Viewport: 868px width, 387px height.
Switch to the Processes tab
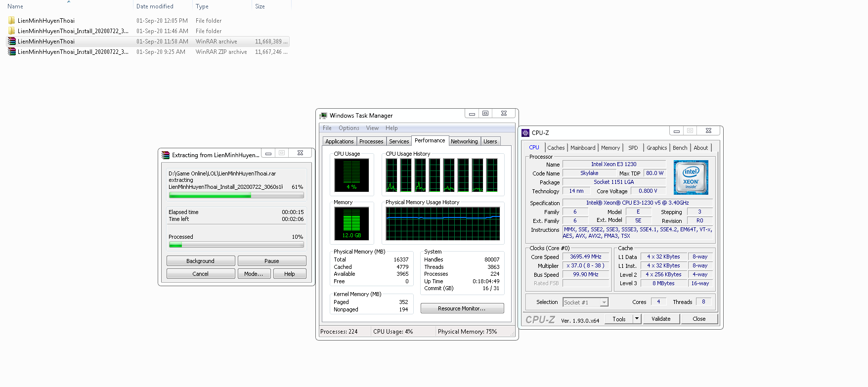371,141
